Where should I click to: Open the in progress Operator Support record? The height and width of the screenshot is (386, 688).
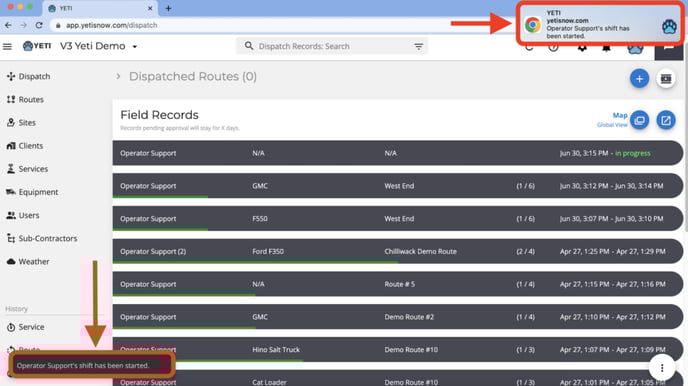coord(398,153)
